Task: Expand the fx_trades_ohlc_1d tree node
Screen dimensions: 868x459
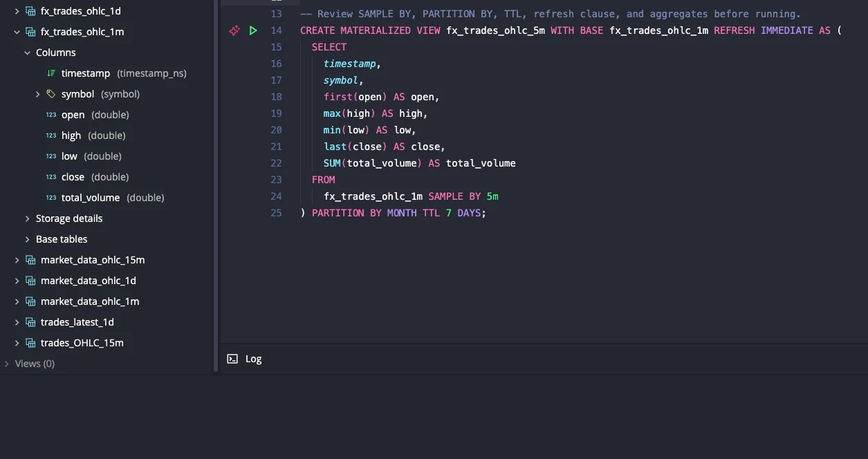Action: click(x=17, y=11)
